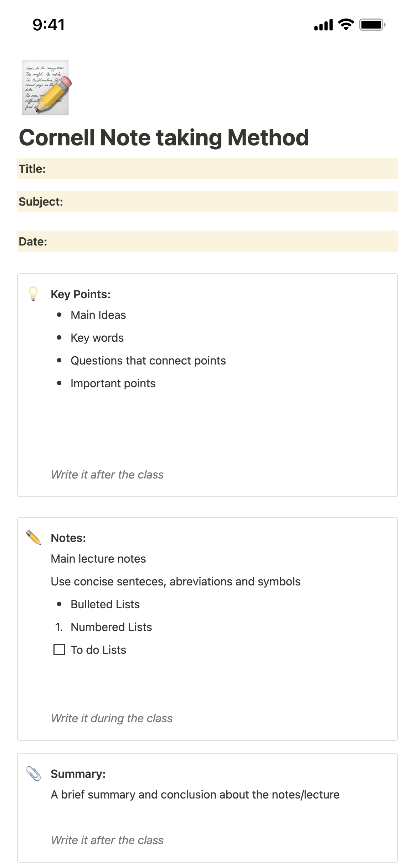The width and height of the screenshot is (401, 868).
Task: Click the Cornell Note taking Method heading
Action: point(164,138)
